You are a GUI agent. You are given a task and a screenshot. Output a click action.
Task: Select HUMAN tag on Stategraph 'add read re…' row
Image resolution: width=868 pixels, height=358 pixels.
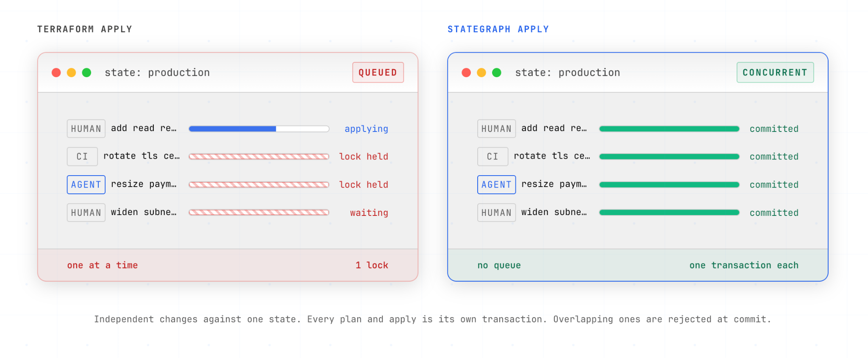[496, 129]
